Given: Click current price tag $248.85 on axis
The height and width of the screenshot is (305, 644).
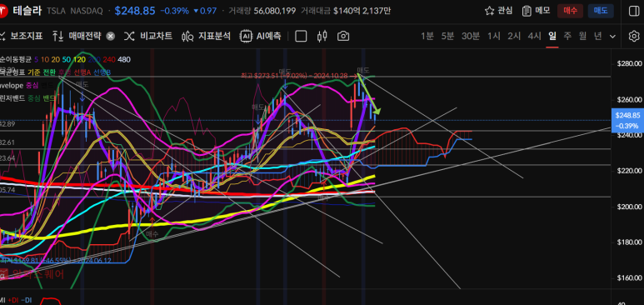Looking at the screenshot, I should 627,121.
